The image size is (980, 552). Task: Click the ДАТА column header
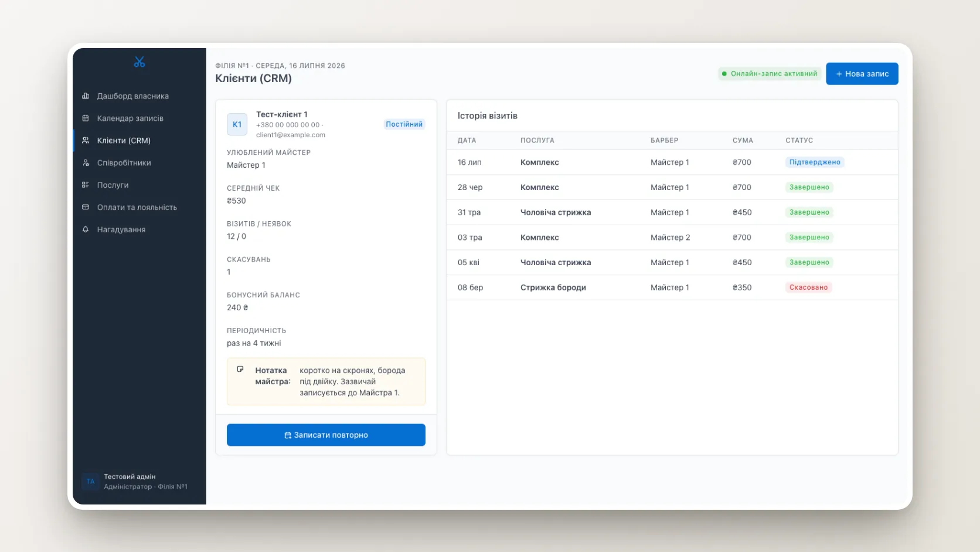click(467, 141)
